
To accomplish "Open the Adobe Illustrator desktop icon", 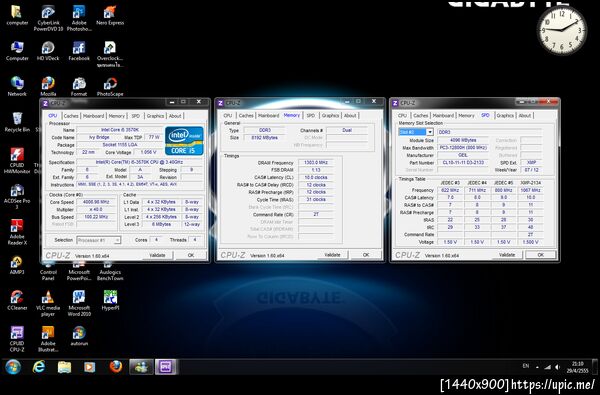I will [x=48, y=339].
